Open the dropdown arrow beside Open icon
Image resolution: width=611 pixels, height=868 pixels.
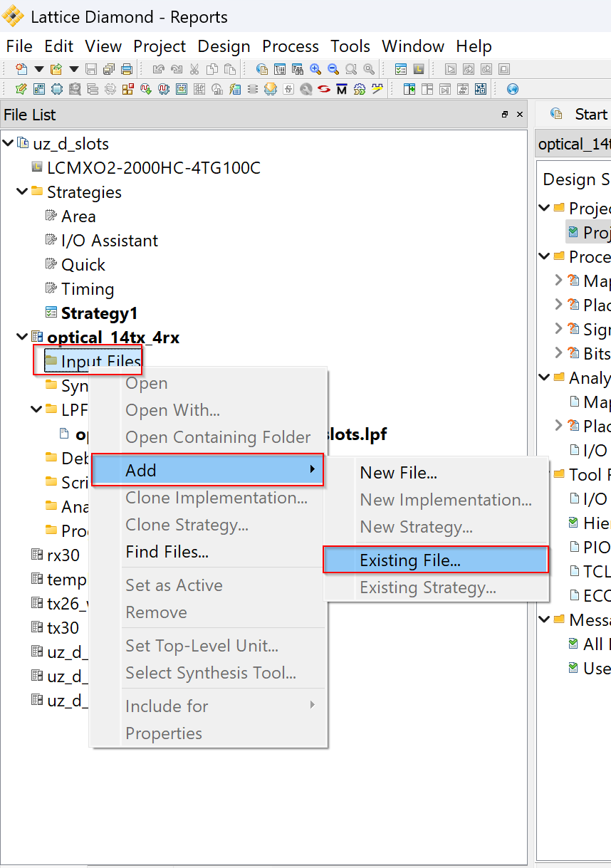click(x=74, y=69)
